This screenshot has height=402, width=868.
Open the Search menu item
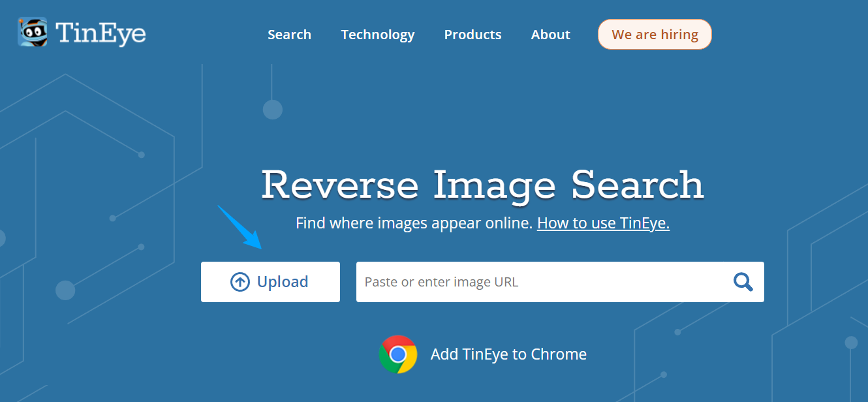pyautogui.click(x=289, y=35)
